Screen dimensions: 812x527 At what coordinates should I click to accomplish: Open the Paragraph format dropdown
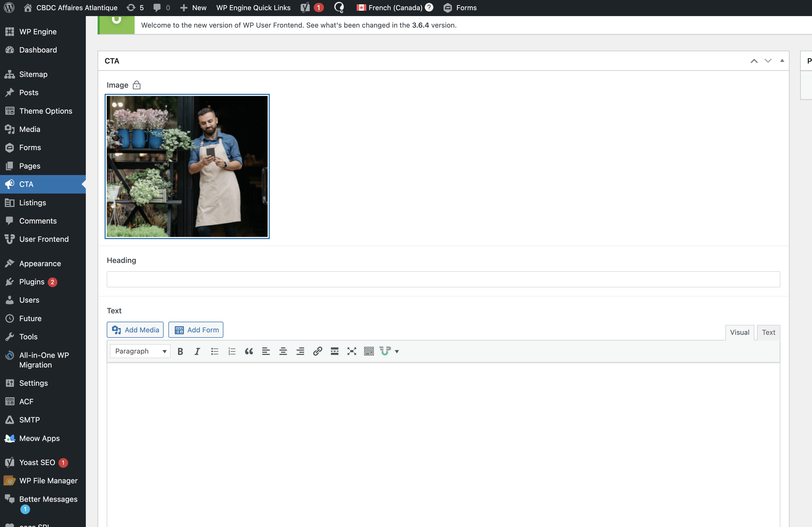[x=140, y=351]
